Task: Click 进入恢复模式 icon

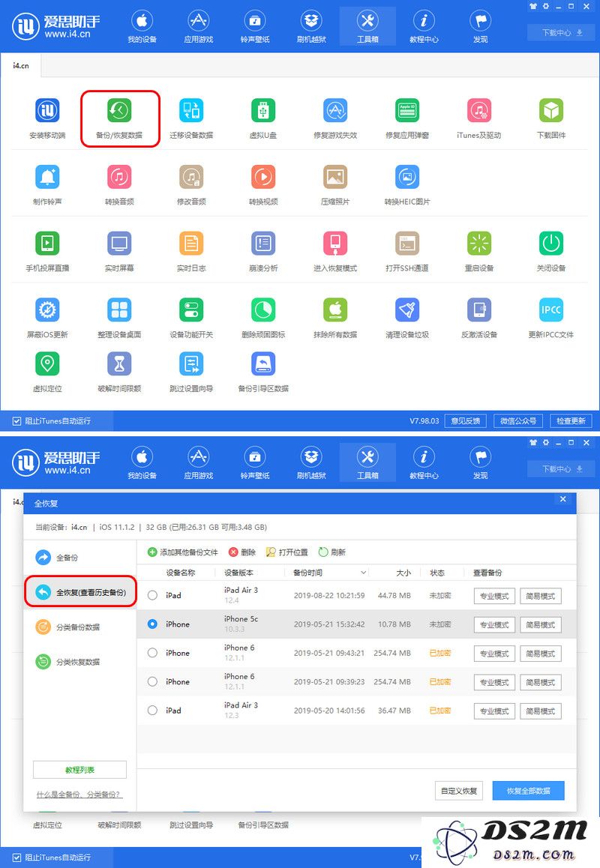Action: pos(335,244)
